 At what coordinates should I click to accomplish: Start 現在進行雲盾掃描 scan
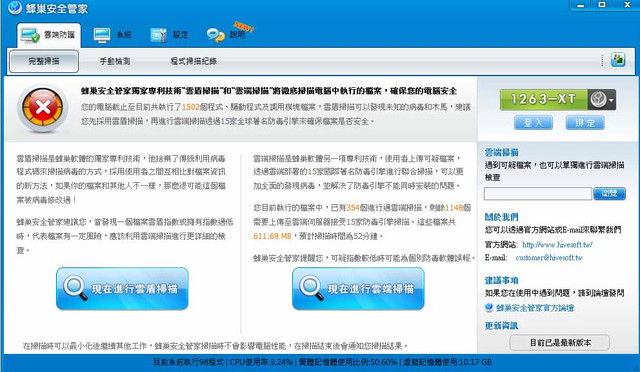tap(122, 289)
